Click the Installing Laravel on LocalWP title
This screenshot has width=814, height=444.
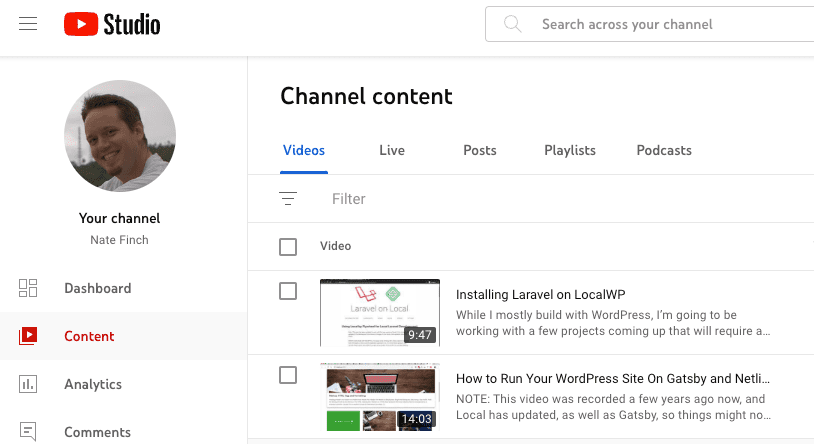point(540,294)
